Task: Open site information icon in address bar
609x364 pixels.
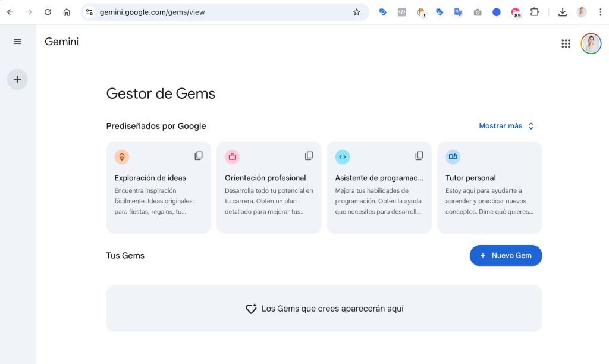Action: (89, 12)
